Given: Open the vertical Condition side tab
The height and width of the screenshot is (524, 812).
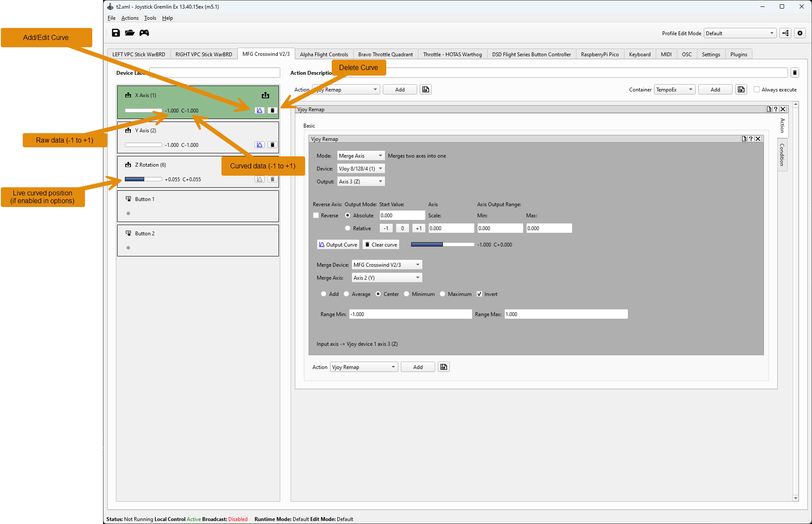Looking at the screenshot, I should [x=782, y=155].
